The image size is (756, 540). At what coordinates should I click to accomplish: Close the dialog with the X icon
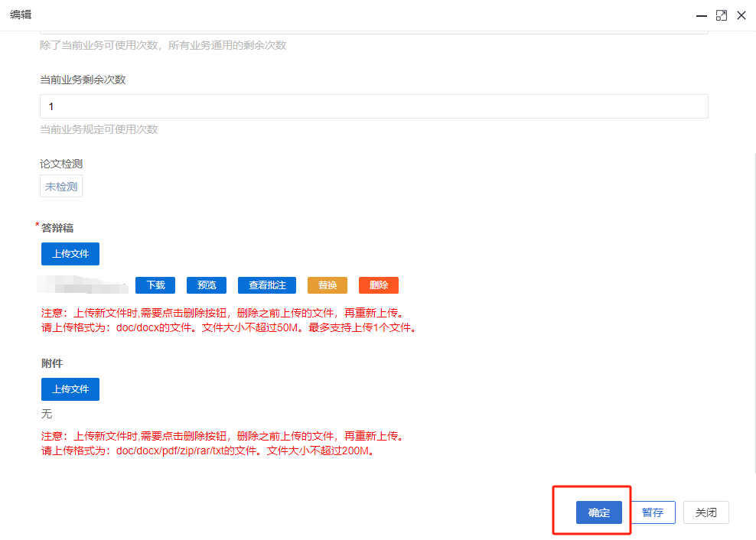(x=741, y=15)
